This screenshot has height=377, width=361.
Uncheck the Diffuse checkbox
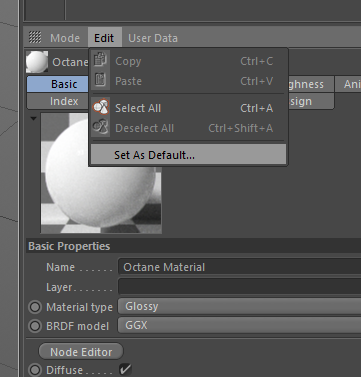coord(125,370)
